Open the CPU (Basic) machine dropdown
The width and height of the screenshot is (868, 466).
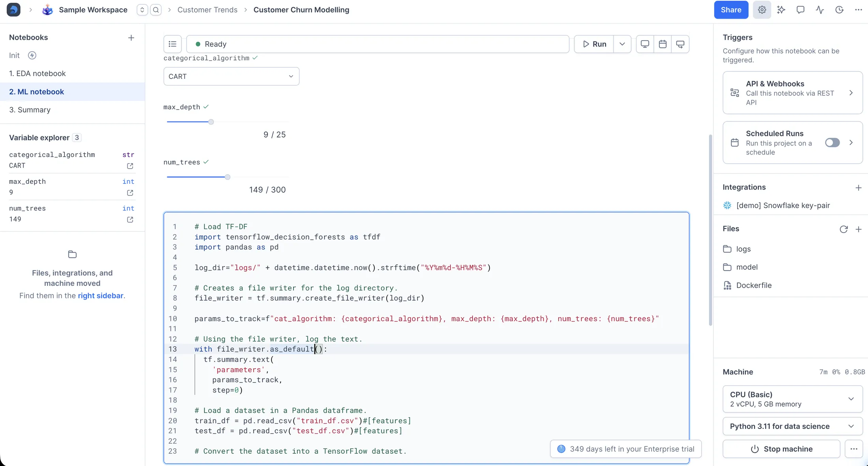click(x=793, y=399)
